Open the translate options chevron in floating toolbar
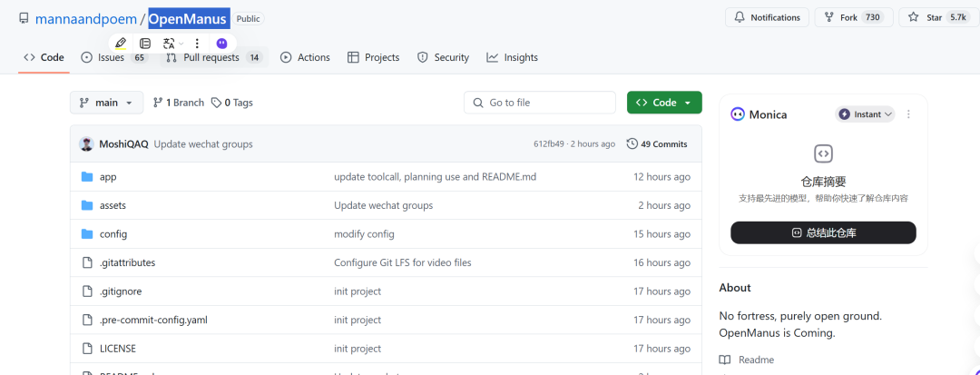 click(181, 43)
